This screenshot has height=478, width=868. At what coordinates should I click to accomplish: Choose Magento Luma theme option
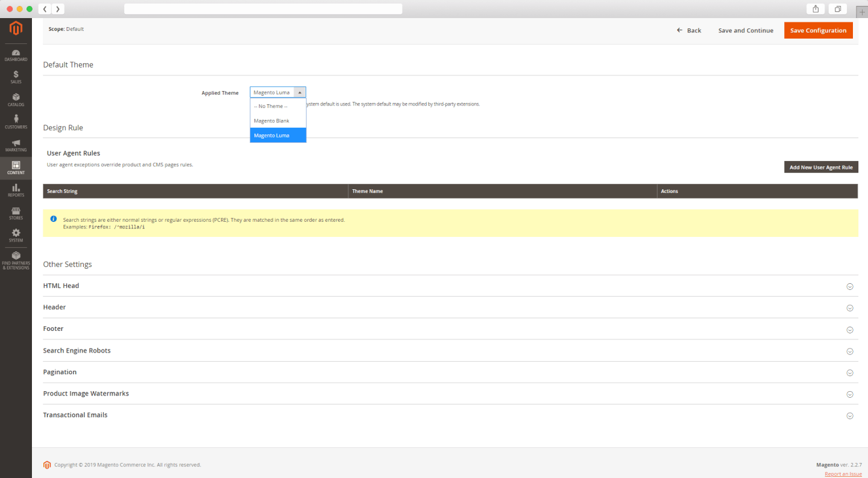[278, 135]
